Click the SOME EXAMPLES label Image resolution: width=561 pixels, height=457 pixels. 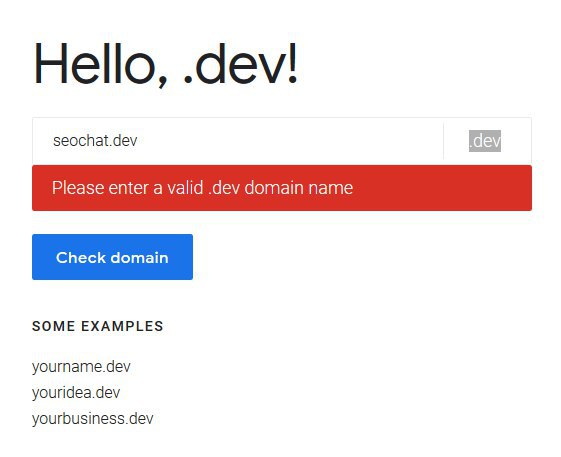pyautogui.click(x=98, y=326)
